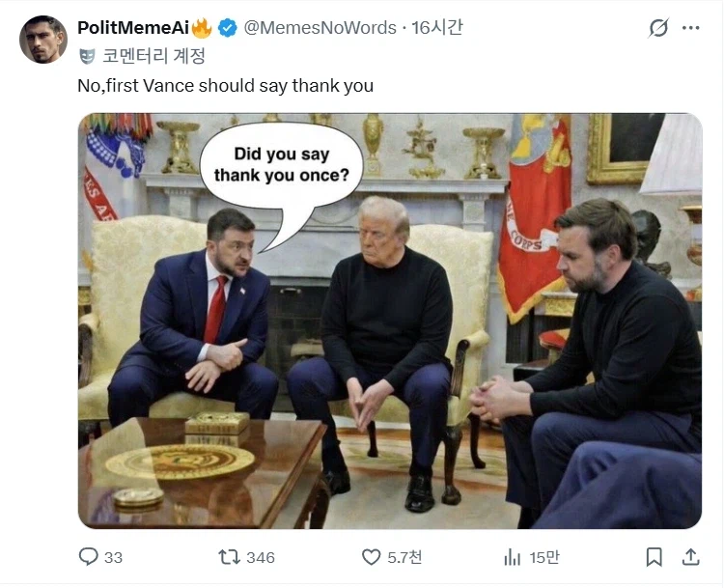
Task: Click the 16시간 timestamp
Action: pos(436,28)
